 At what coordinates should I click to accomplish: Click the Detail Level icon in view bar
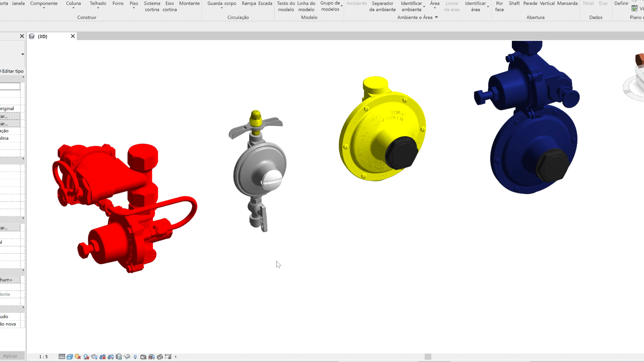62,357
